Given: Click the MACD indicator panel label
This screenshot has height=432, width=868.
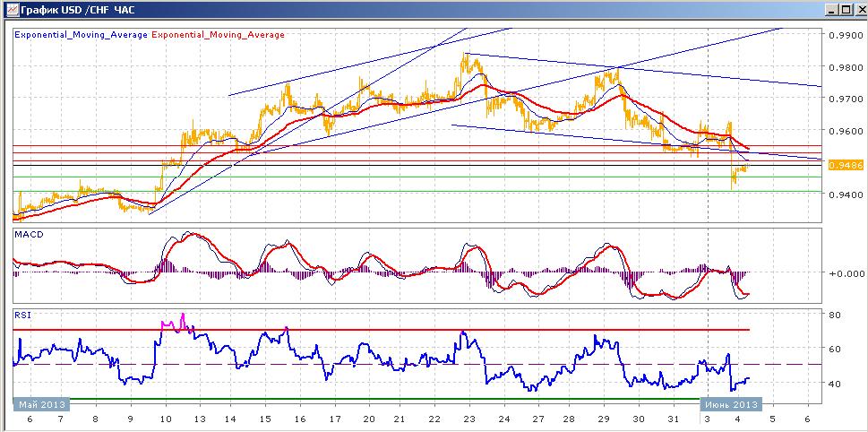Looking at the screenshot, I should [27, 234].
